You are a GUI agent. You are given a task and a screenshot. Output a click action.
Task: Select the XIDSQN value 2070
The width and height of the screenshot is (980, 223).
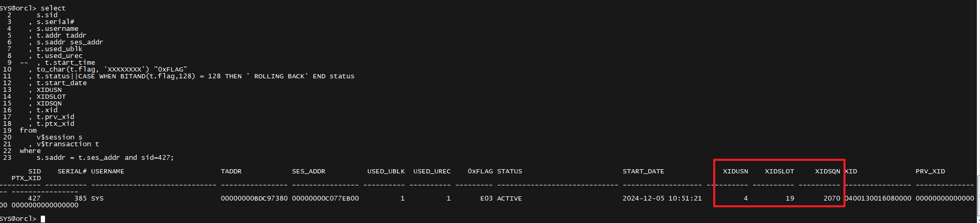pyautogui.click(x=831, y=198)
